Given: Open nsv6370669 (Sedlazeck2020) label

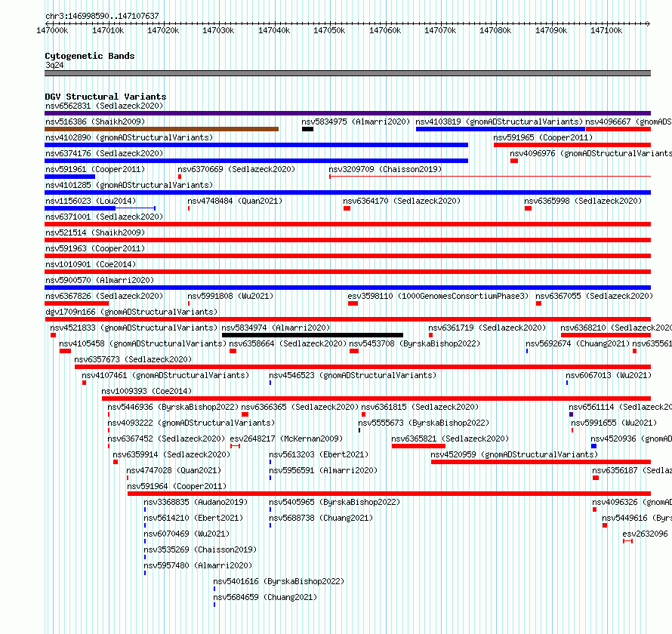Looking at the screenshot, I should point(236,169).
